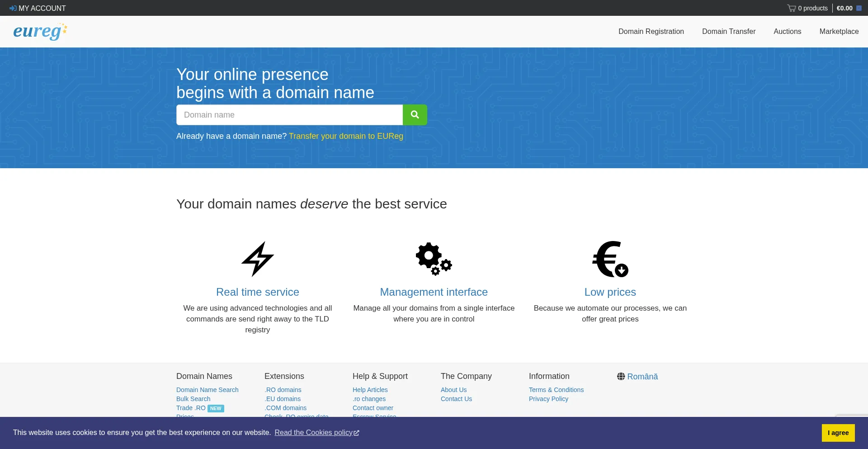This screenshot has width=868, height=449.
Task: Open .EU domains footer link
Action: [x=283, y=399]
